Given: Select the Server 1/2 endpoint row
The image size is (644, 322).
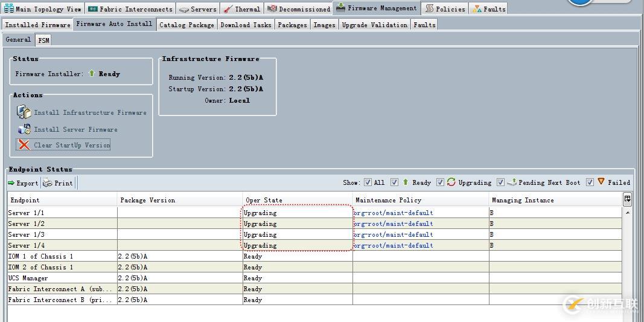Looking at the screenshot, I should pos(314,224).
